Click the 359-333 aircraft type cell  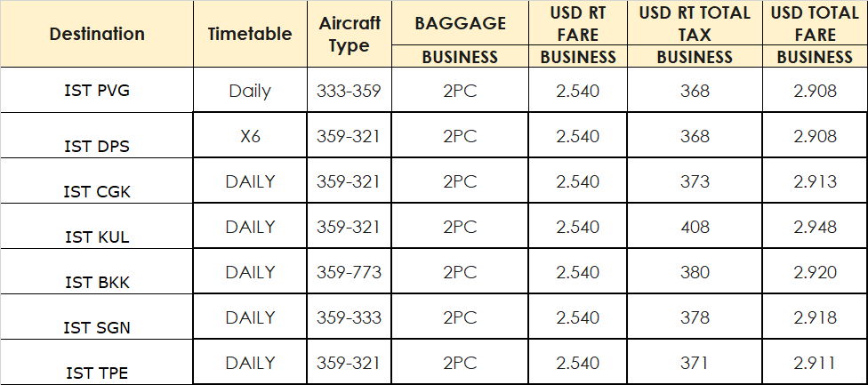tap(350, 317)
